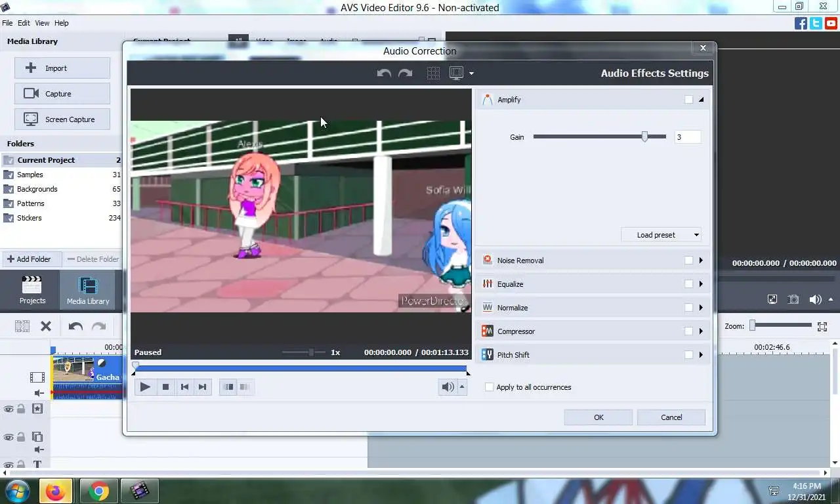This screenshot has height=504, width=840.
Task: Toggle main preview volume speaker icon
Action: 815,299
